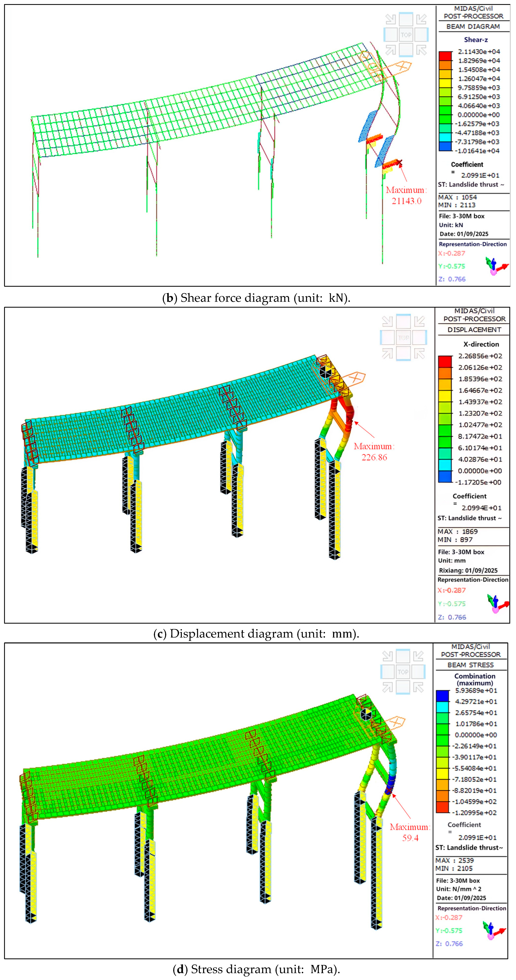This screenshot has height=980, width=516.
Task: Click lower-right arrow of displacement view cube
Action: point(419,353)
